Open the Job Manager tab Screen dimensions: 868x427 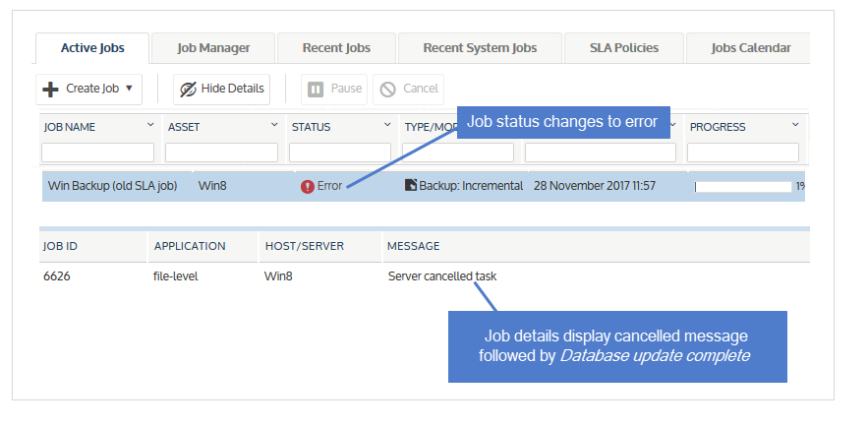(x=213, y=48)
